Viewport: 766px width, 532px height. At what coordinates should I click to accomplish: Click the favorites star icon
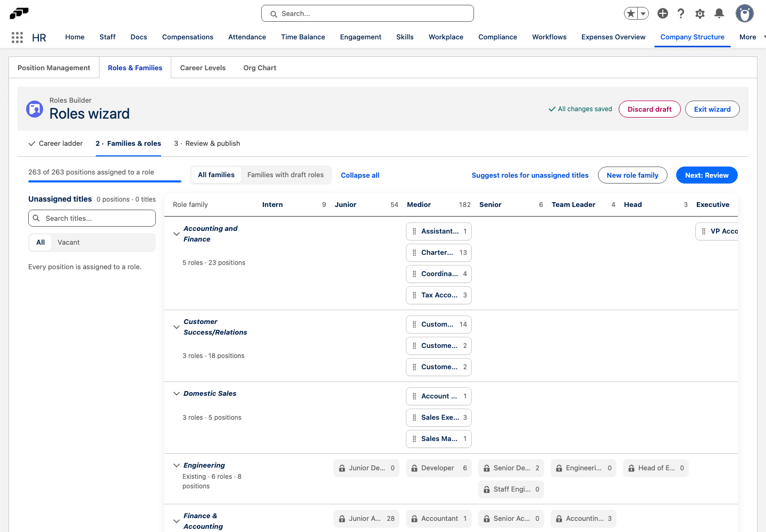click(x=631, y=13)
